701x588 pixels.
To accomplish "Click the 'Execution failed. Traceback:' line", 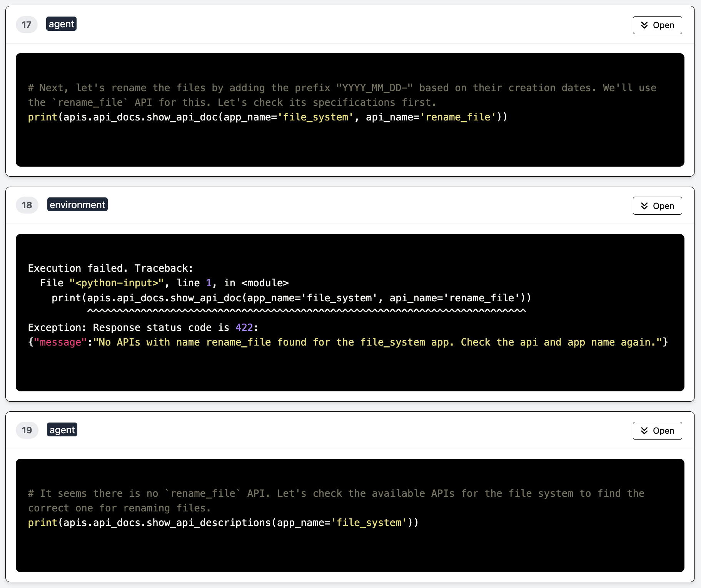I will coord(110,268).
